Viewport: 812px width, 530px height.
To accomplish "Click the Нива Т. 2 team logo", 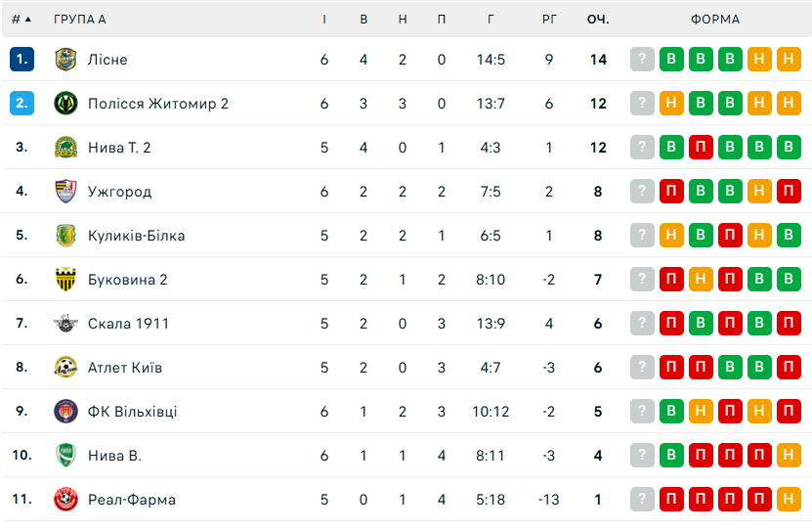I will [x=65, y=148].
